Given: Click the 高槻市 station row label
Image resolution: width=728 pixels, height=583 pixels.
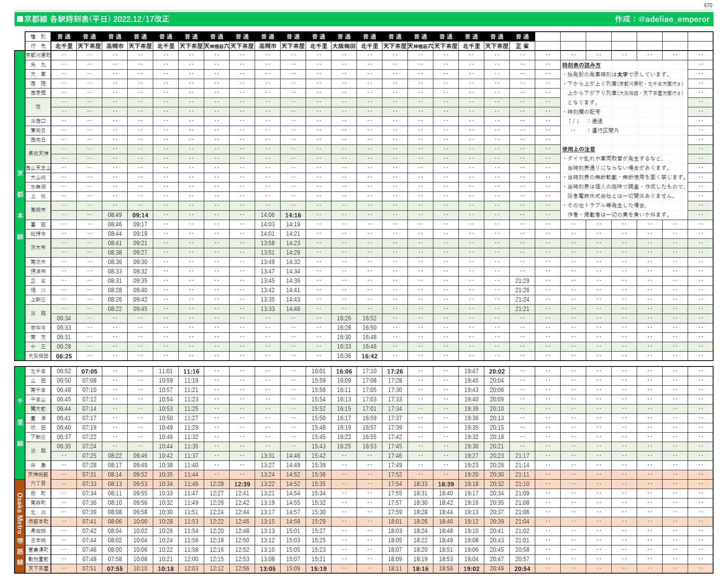Looking at the screenshot, I should click(38, 210).
